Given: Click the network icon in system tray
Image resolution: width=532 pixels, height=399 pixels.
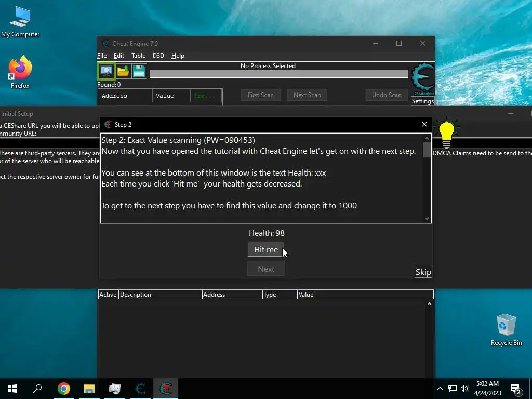Looking at the screenshot, I should [x=453, y=389].
